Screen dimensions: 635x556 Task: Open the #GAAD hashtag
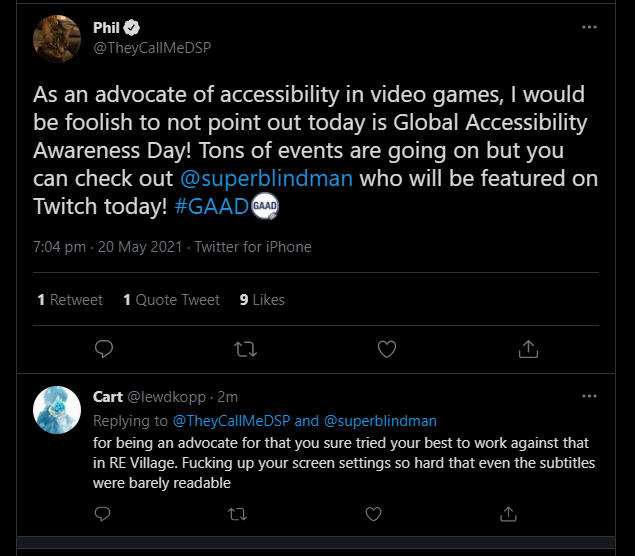(x=211, y=207)
